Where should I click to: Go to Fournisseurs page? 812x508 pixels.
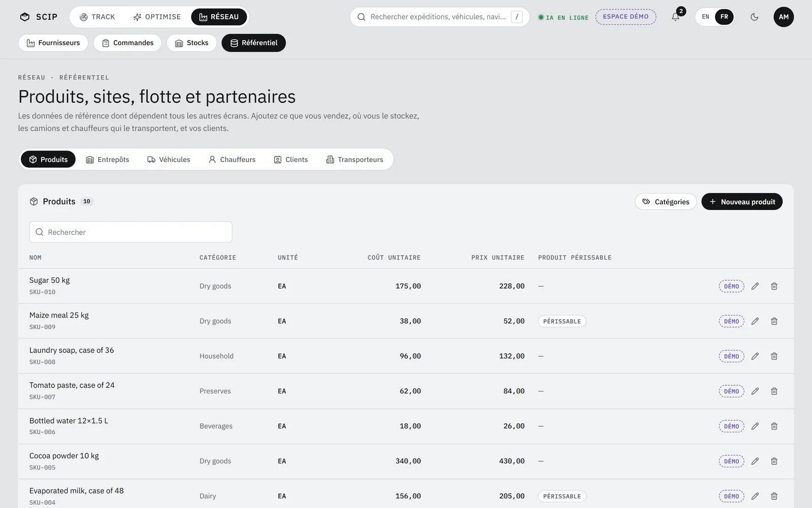(x=53, y=43)
